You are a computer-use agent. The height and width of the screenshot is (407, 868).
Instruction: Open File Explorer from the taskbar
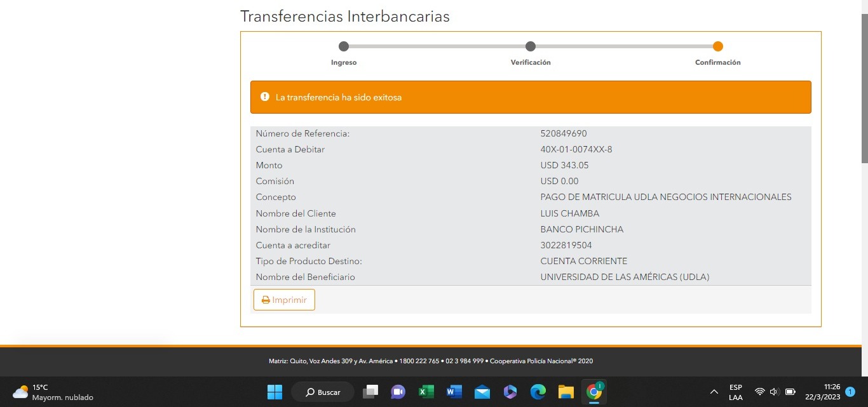[x=566, y=392]
